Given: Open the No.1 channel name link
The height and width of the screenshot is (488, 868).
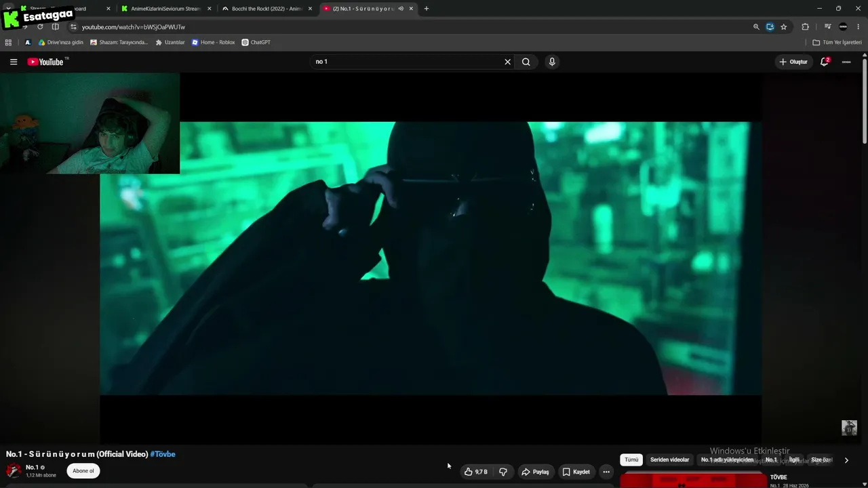Looking at the screenshot, I should 32,468.
